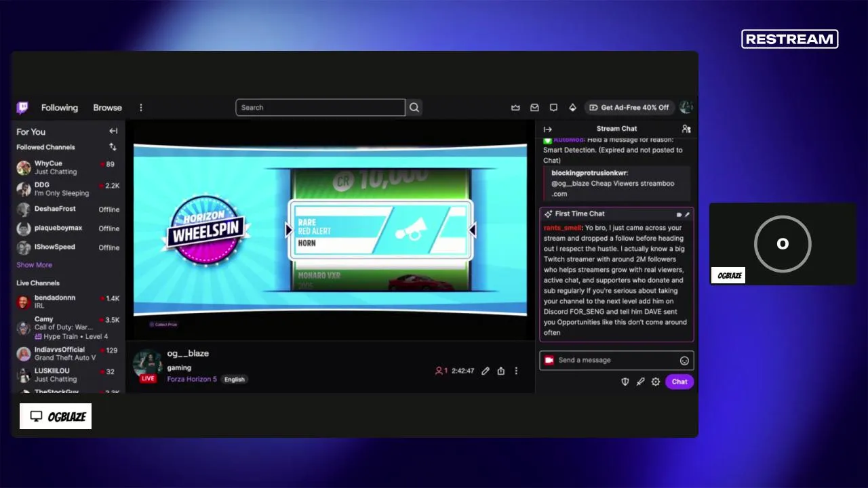Open the user profile avatar menu

click(x=686, y=107)
